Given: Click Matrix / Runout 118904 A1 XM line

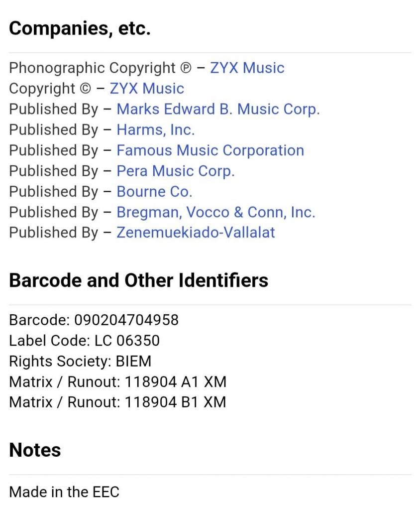Looking at the screenshot, I should [x=117, y=382].
